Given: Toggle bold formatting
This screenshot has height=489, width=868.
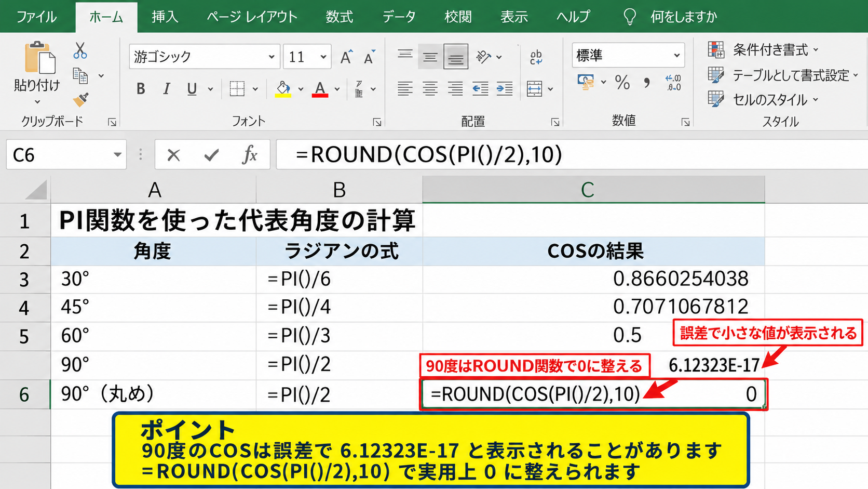Looking at the screenshot, I should 141,89.
